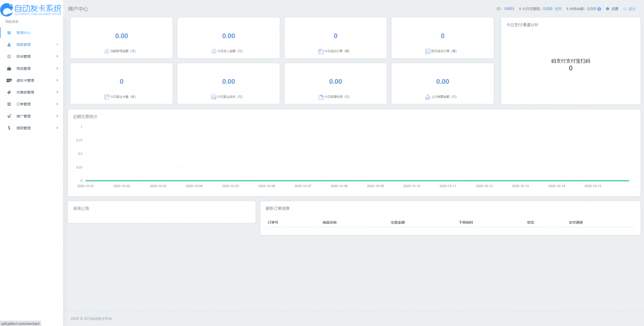This screenshot has height=326, width=644.
Task: Click the 推广管理 paper plane icon
Action: (9, 116)
